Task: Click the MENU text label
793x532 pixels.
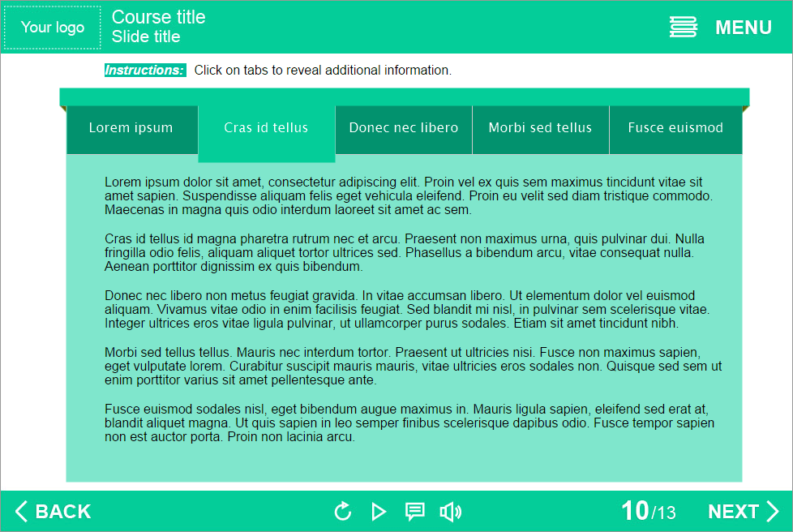Action: (743, 28)
